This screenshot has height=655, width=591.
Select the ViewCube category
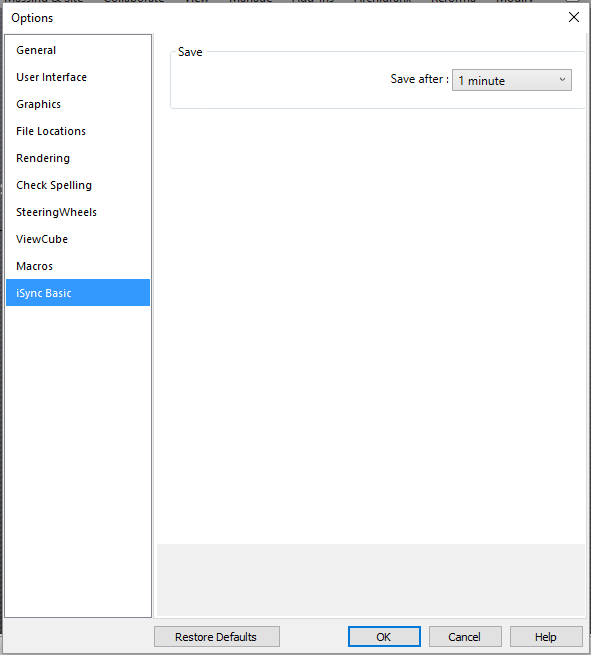78,239
